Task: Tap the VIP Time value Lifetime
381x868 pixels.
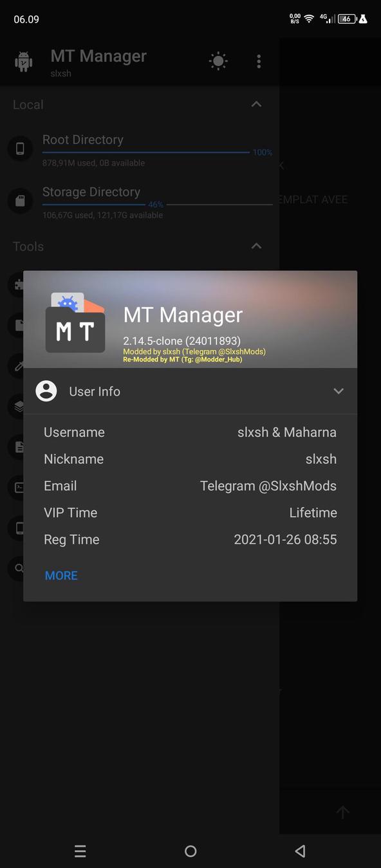Action: [x=313, y=513]
